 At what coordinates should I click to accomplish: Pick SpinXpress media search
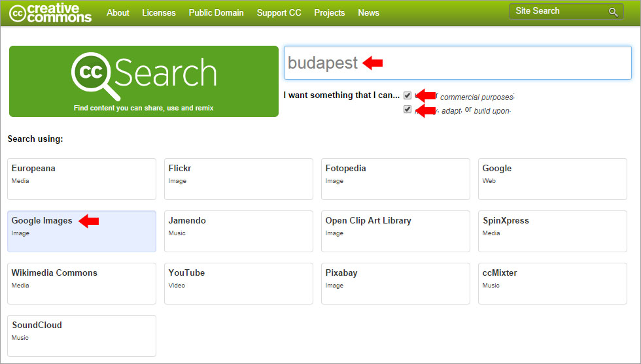(553, 231)
